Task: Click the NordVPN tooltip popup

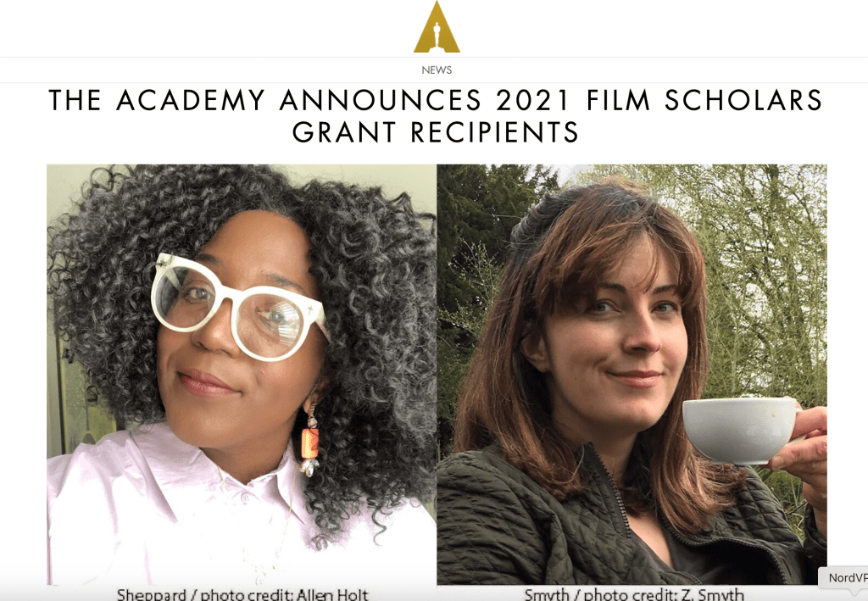Action: pyautogui.click(x=843, y=578)
